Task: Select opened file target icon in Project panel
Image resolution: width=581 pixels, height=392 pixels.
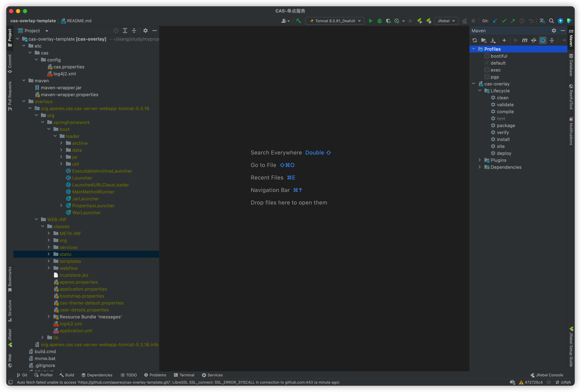Action: (x=116, y=31)
